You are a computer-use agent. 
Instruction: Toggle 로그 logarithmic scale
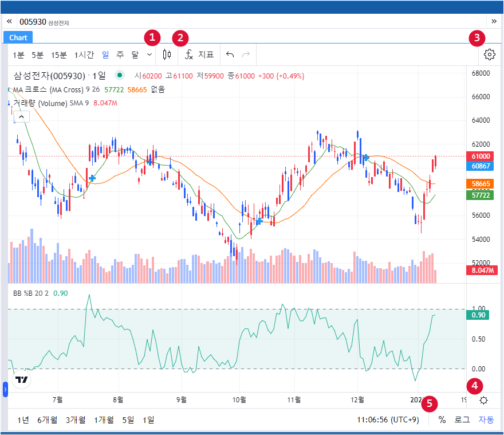[462, 420]
